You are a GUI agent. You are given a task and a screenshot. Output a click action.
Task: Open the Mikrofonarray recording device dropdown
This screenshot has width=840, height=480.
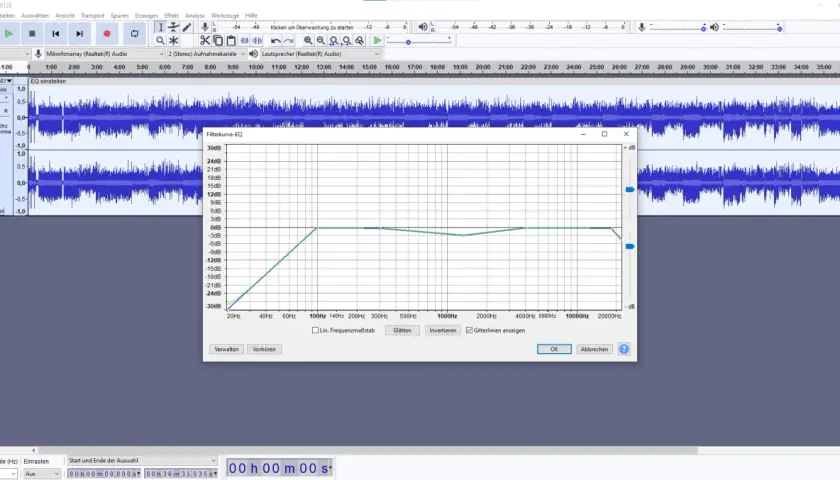[x=104, y=54]
